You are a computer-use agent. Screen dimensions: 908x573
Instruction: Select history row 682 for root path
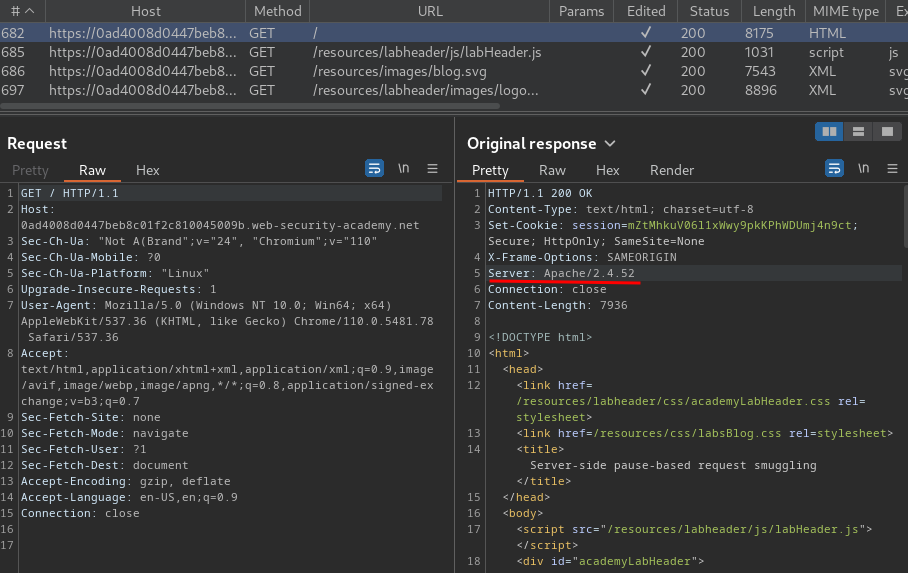(454, 33)
